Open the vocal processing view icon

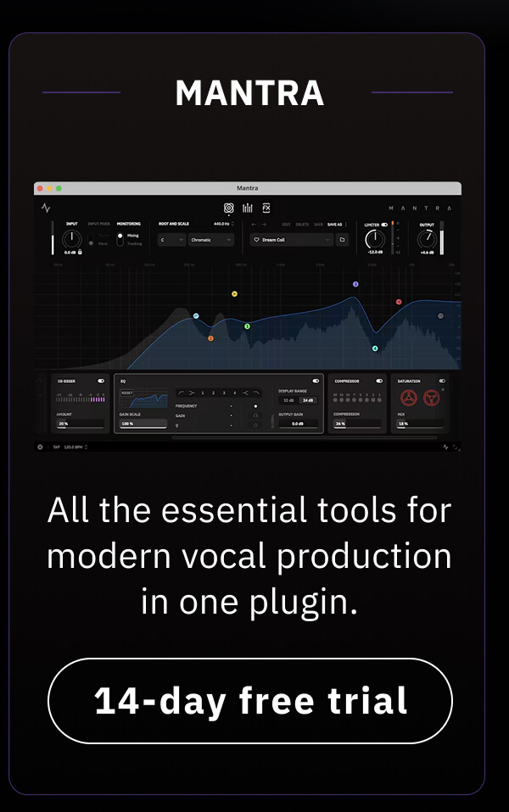228,209
